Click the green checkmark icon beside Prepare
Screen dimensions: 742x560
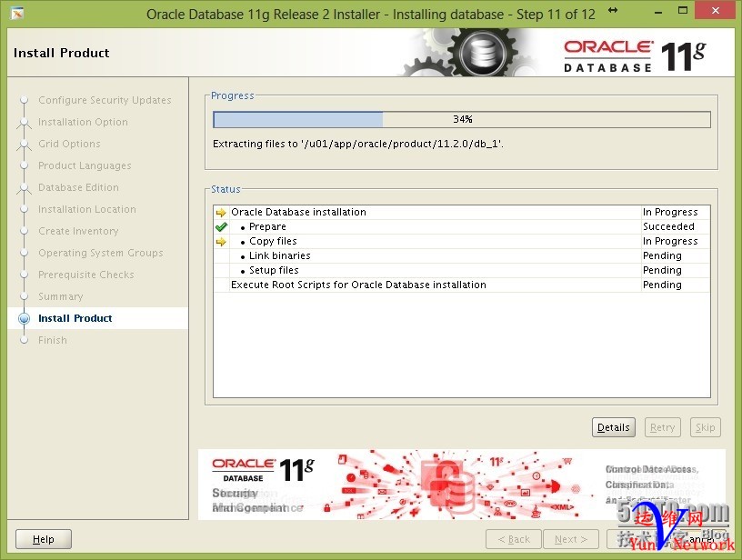pyautogui.click(x=221, y=227)
